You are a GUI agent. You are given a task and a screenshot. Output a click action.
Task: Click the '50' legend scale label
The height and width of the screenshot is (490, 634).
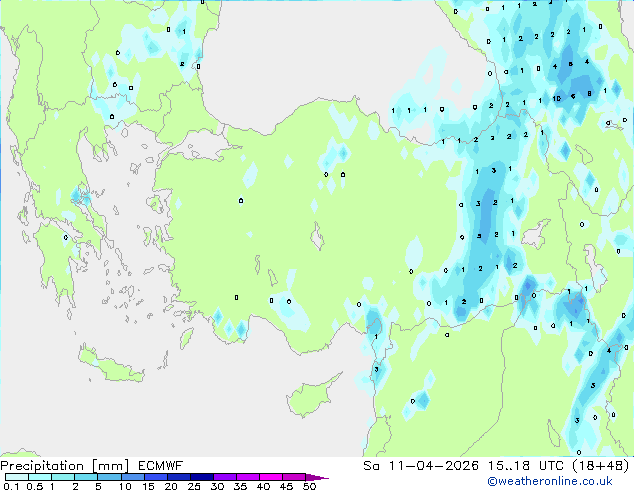point(309,486)
